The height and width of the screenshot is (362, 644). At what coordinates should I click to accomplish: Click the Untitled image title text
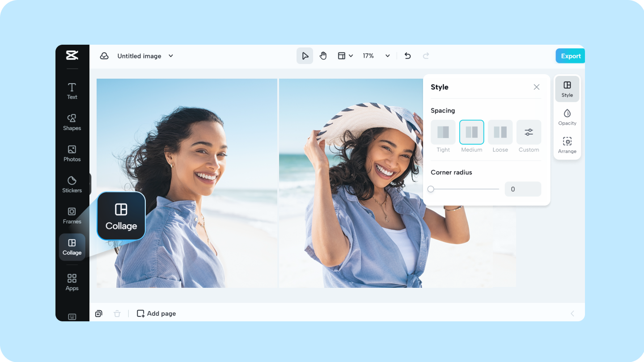(x=139, y=56)
